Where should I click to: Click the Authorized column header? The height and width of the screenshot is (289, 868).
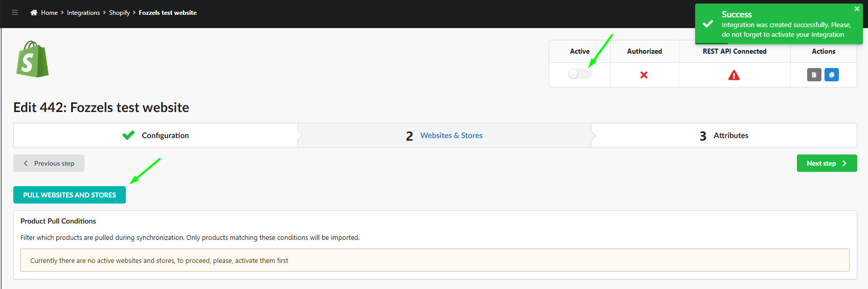click(x=644, y=51)
